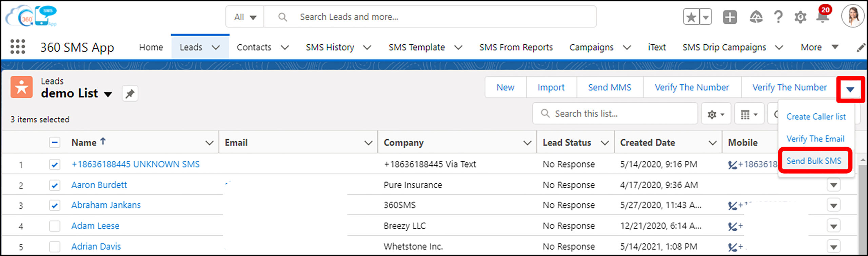Image resolution: width=868 pixels, height=256 pixels.
Task: Open the Abraham Jankans lead link
Action: (x=106, y=205)
